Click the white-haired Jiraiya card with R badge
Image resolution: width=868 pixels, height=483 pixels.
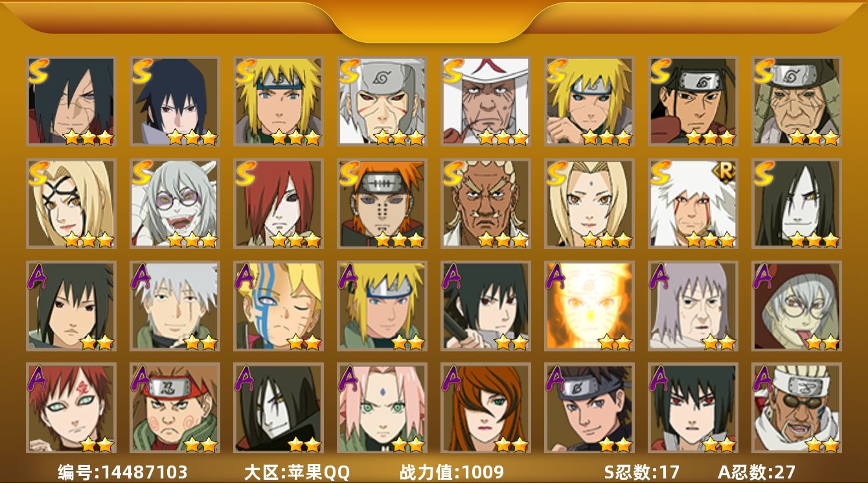pos(693,204)
